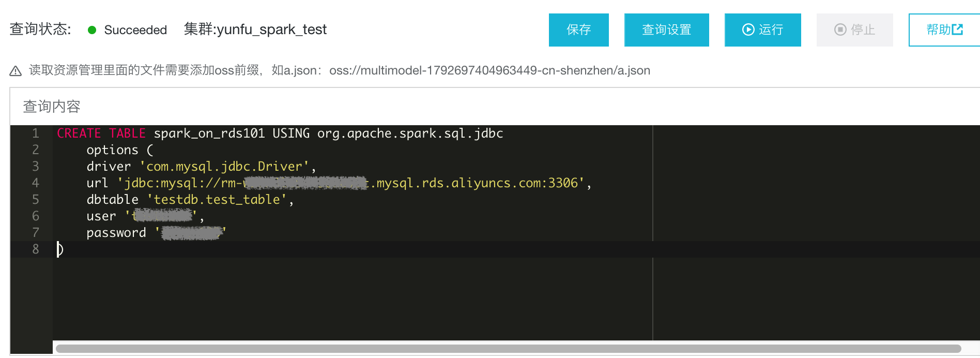The image size is (980, 358).
Task: Click table name spark_on_rds101
Action: [209, 133]
